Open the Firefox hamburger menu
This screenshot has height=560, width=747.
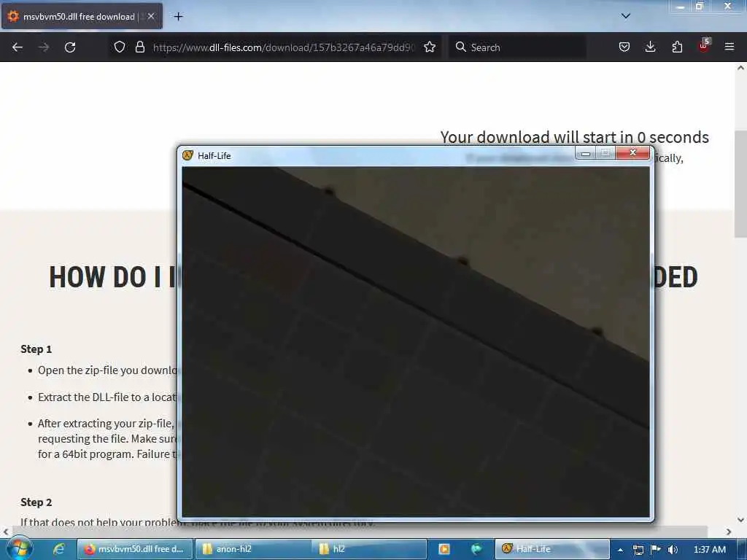point(729,47)
